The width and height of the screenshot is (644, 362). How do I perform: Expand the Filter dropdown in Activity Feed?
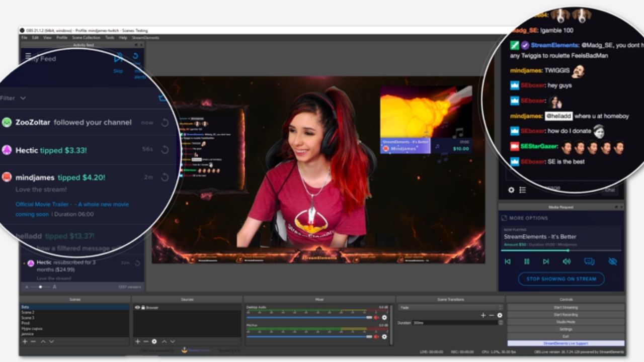click(13, 98)
